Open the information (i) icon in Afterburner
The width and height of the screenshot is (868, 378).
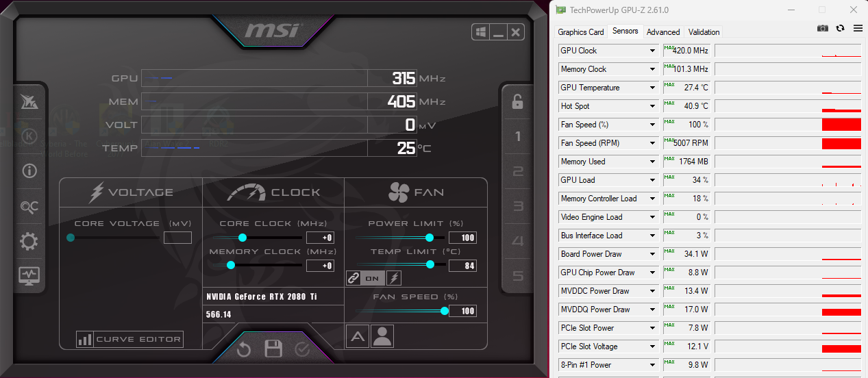(29, 171)
